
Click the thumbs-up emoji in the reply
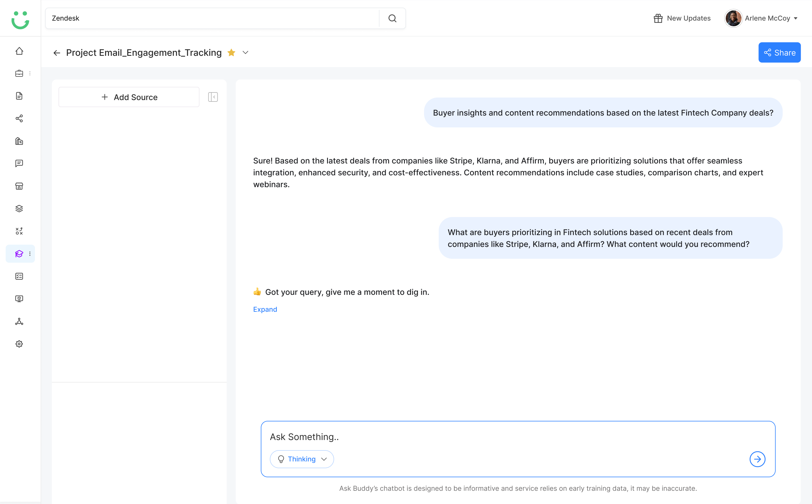pos(257,292)
